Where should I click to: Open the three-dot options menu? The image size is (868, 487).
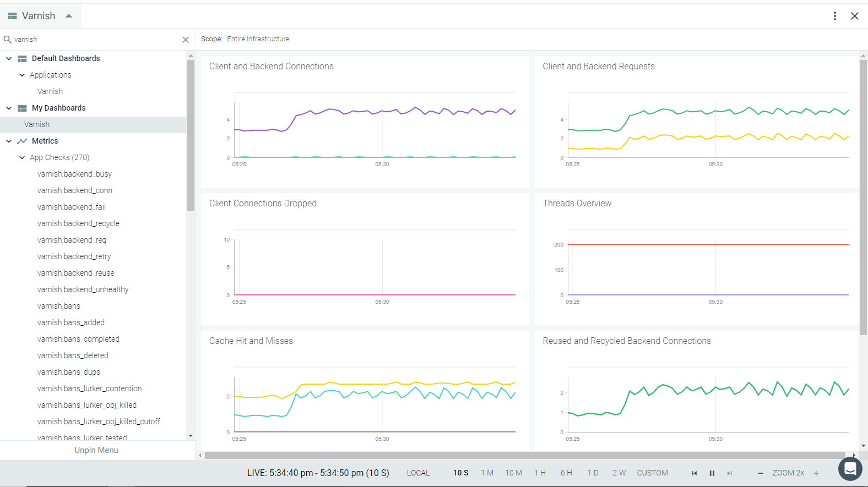click(x=835, y=16)
